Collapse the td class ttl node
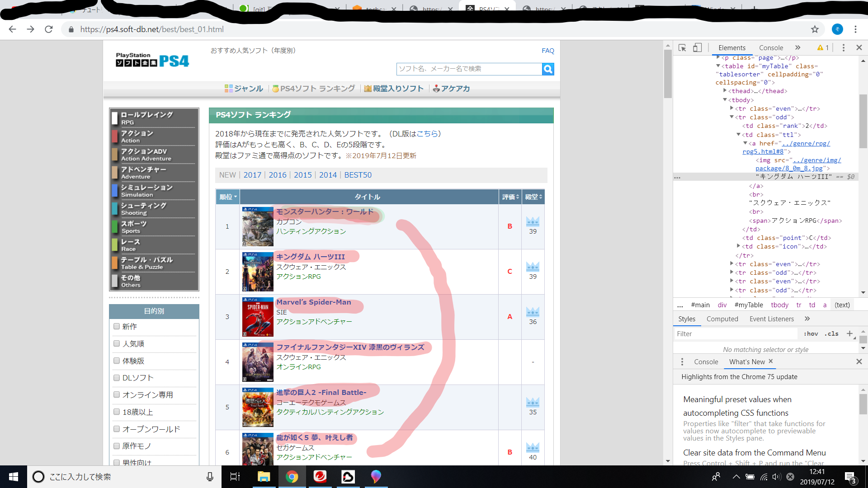The height and width of the screenshot is (488, 868). point(738,135)
